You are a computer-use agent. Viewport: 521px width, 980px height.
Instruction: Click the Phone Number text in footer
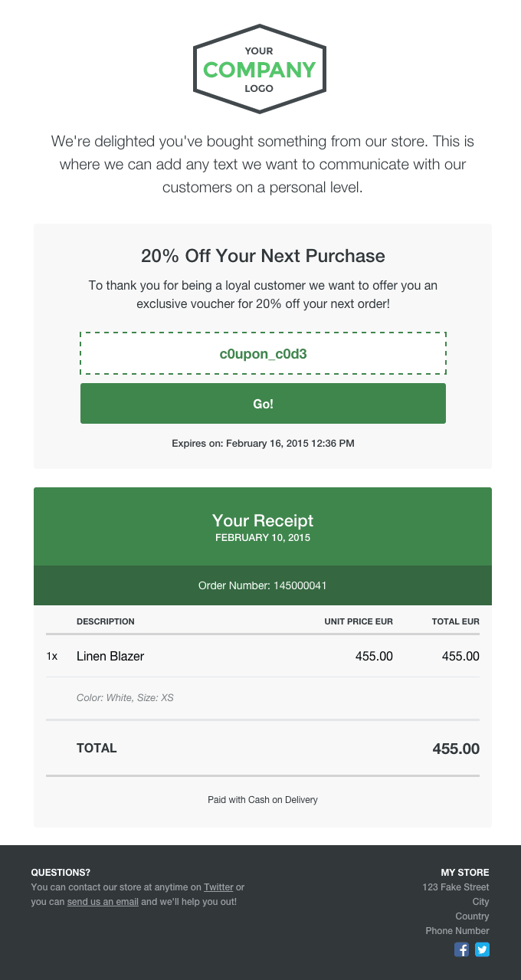457,931
